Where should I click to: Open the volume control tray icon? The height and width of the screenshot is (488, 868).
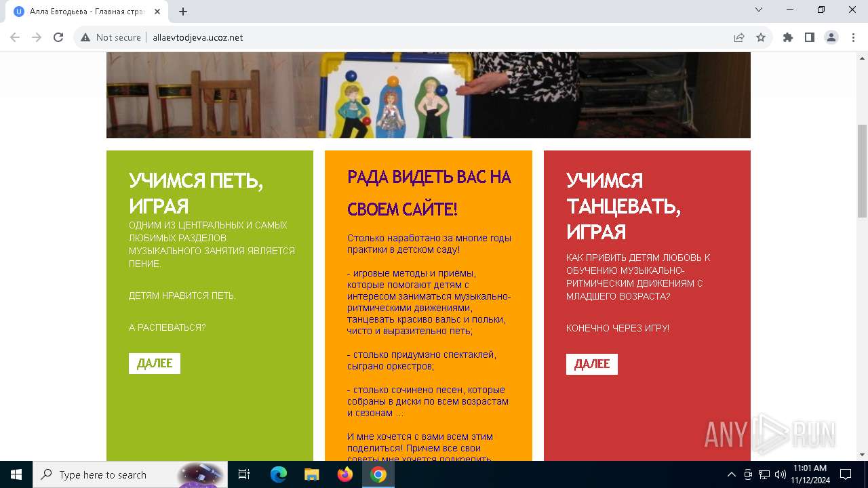click(780, 474)
